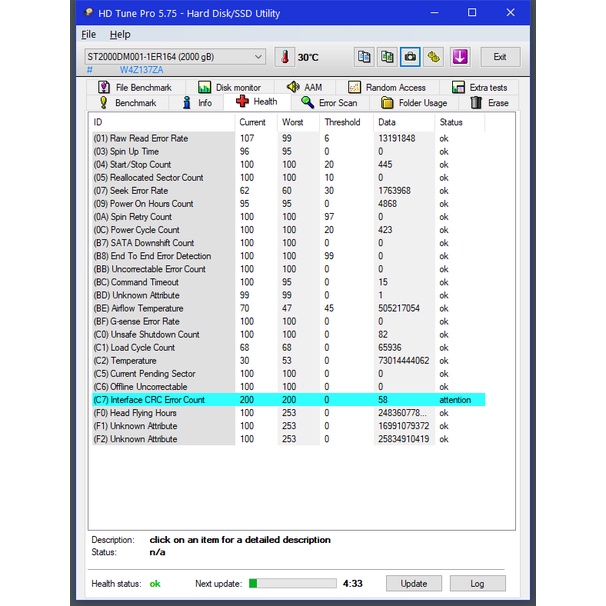Viewport: 606px width, 606px height.
Task: Open the File menu
Action: pos(89,34)
